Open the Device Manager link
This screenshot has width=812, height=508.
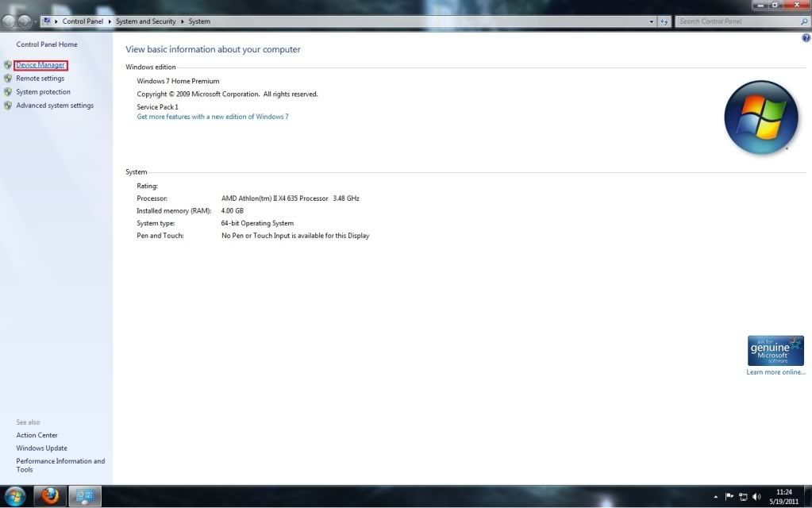point(40,65)
